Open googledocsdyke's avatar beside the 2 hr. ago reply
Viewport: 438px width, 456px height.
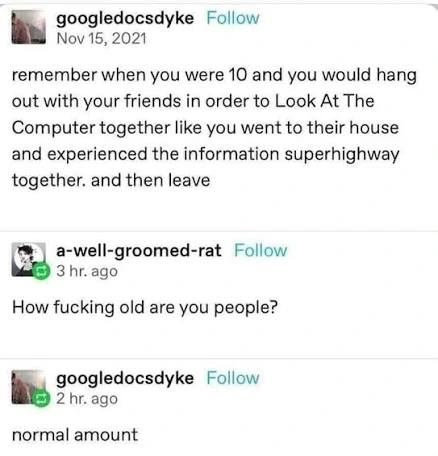[x=29, y=387]
